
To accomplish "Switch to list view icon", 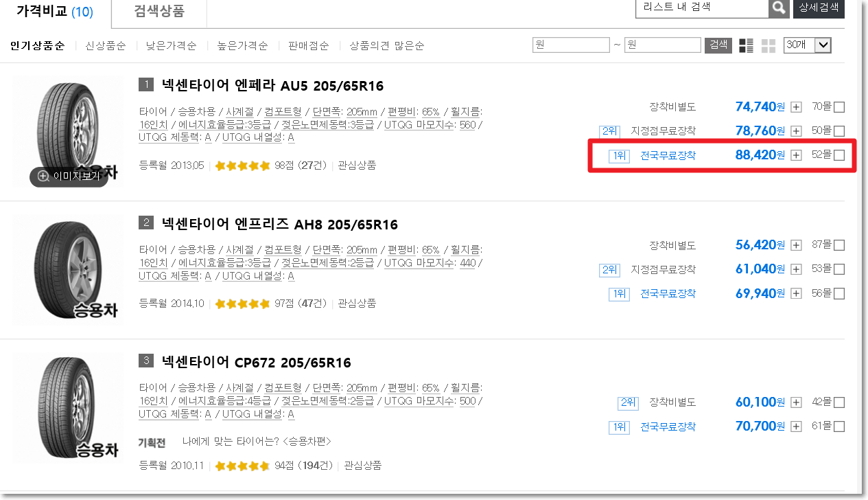I will point(746,45).
